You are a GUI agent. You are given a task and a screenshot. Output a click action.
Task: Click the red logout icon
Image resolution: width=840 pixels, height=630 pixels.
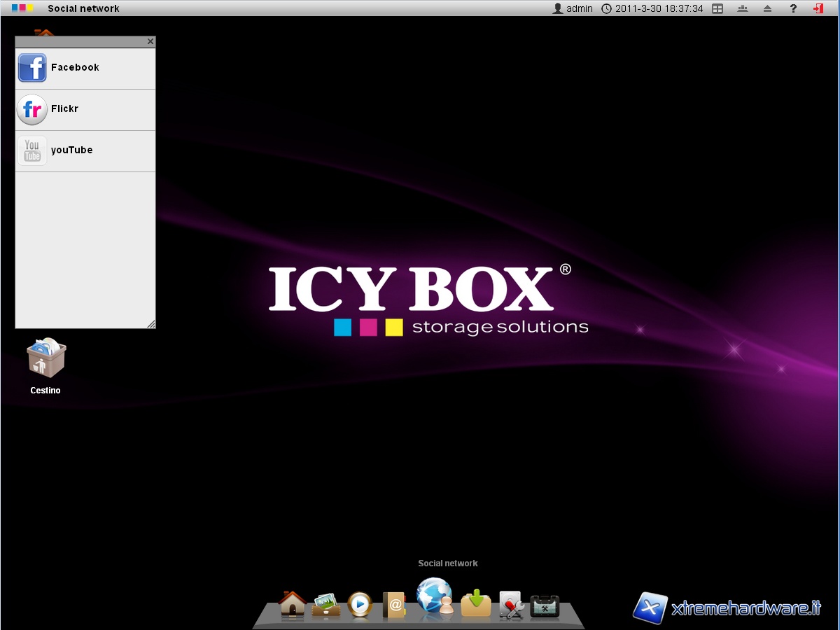[818, 8]
